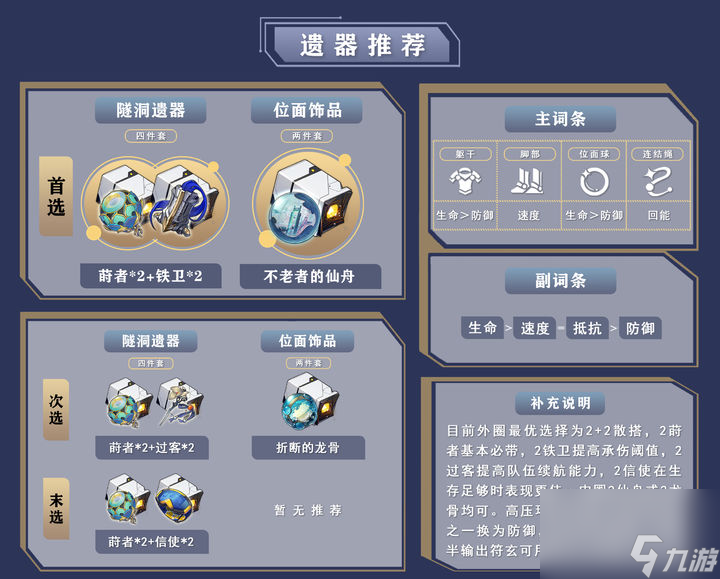Click the 主词条 header
The height and width of the screenshot is (579, 720).
pos(560,119)
